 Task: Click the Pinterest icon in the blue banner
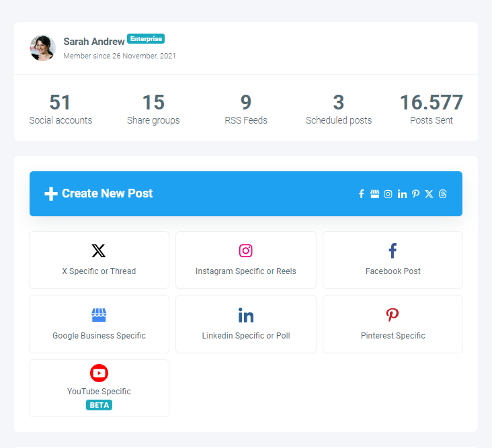click(416, 194)
